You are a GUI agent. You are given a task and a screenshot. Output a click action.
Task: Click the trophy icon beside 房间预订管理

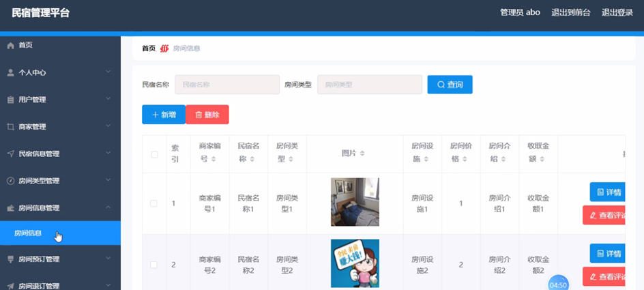pos(11,259)
